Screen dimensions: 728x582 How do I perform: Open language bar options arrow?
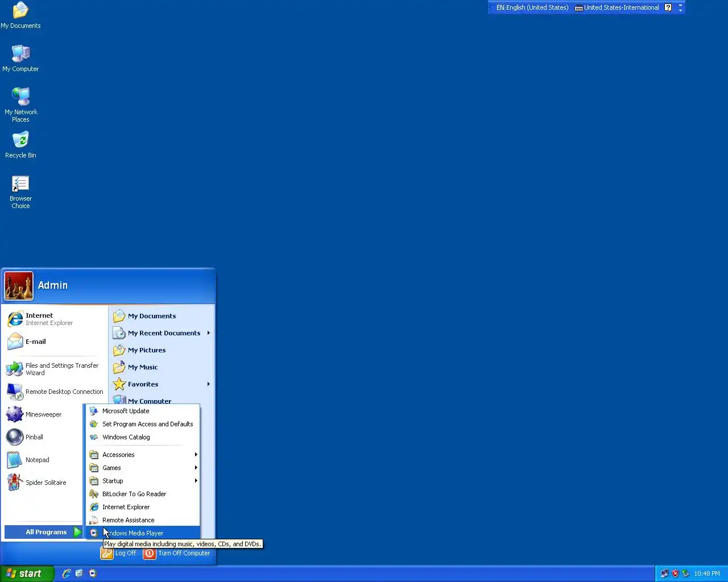(x=680, y=10)
